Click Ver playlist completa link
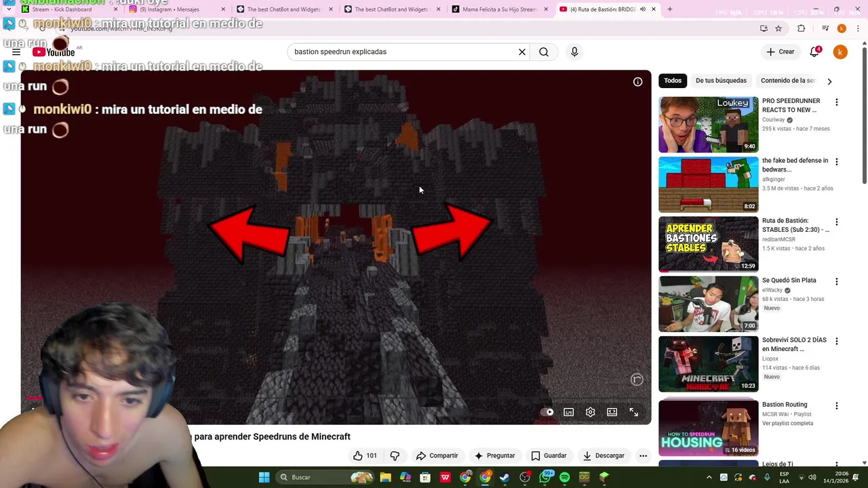The image size is (868, 488). click(x=787, y=424)
